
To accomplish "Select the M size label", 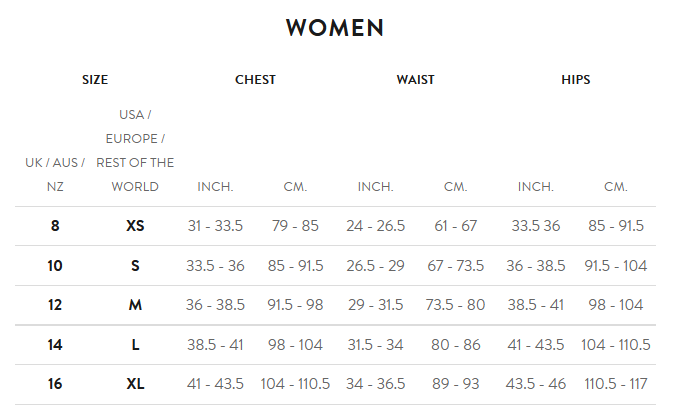I will point(135,305).
